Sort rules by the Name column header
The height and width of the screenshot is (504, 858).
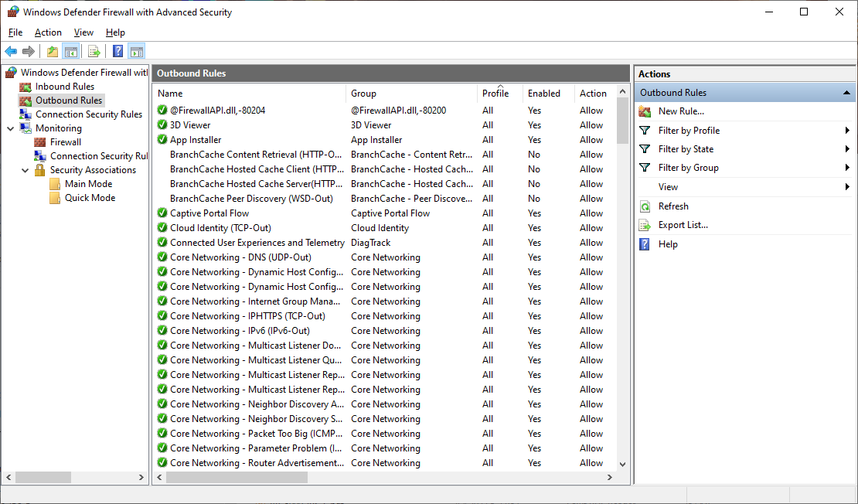[x=250, y=94]
